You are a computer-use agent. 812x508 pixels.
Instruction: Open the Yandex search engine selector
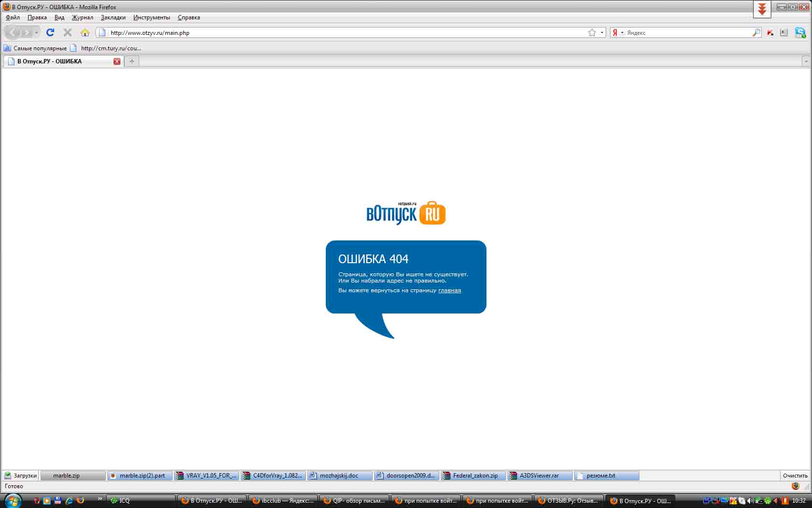click(x=617, y=32)
